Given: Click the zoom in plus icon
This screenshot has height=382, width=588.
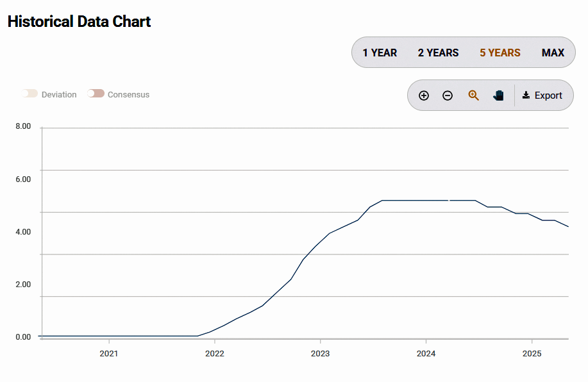Looking at the screenshot, I should tap(424, 95).
